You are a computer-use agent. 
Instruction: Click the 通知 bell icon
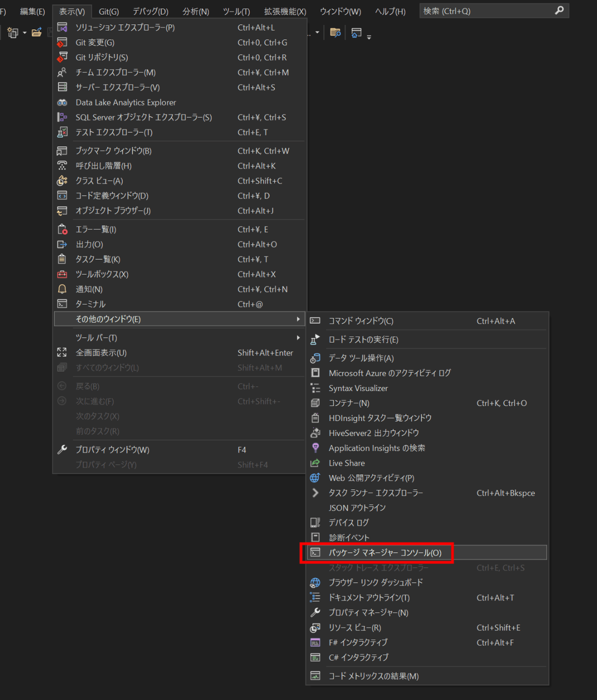click(x=62, y=289)
